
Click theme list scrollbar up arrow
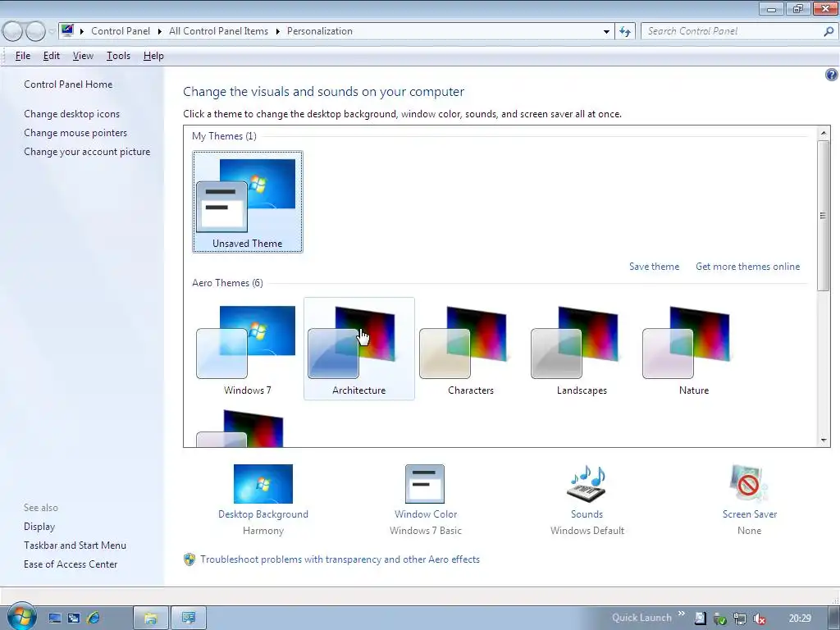(824, 132)
